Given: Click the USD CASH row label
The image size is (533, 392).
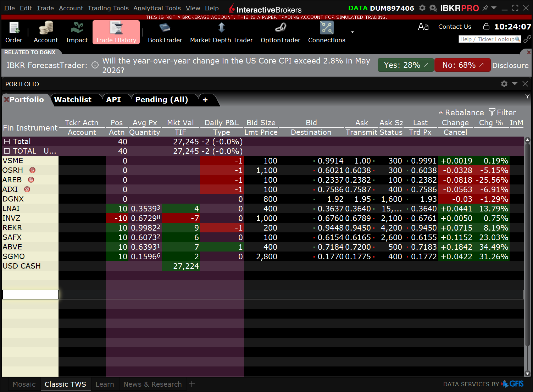Looking at the screenshot, I should pyautogui.click(x=22, y=266).
